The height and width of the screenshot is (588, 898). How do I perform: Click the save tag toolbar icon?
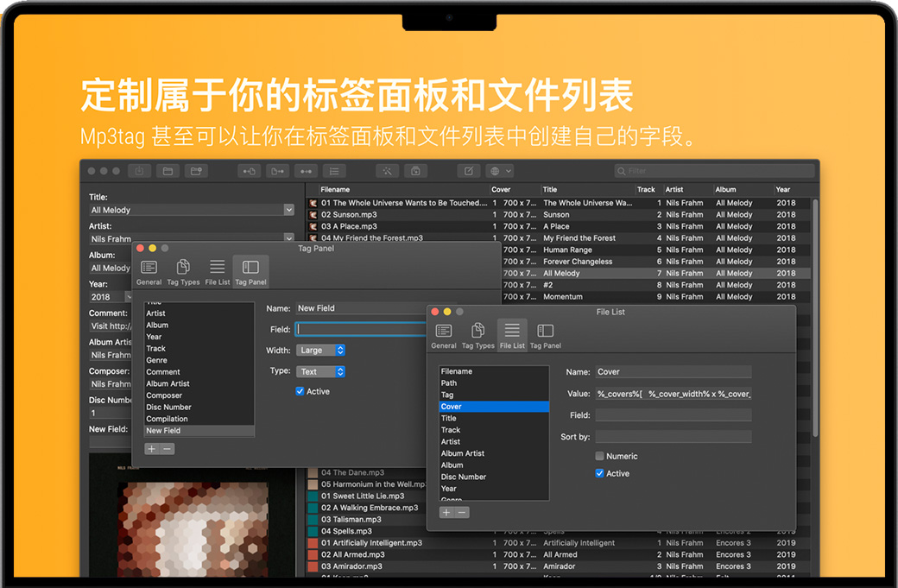click(x=139, y=171)
